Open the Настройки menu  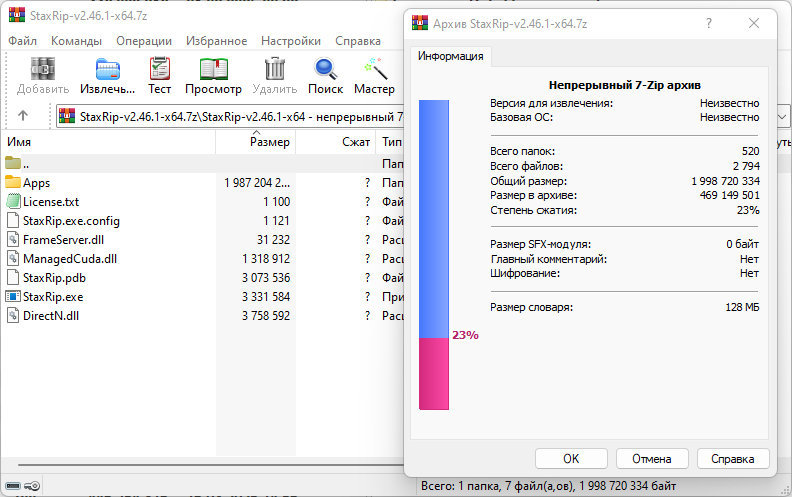(x=291, y=41)
